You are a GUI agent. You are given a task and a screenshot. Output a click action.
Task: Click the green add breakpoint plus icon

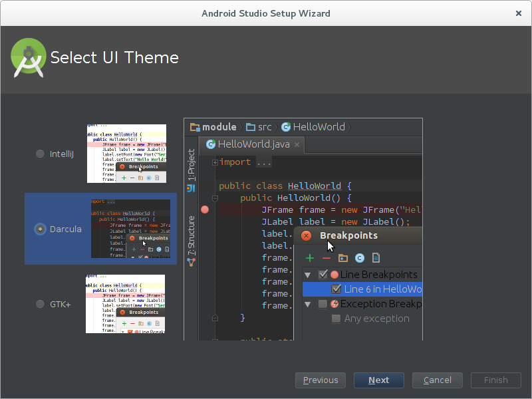[310, 258]
